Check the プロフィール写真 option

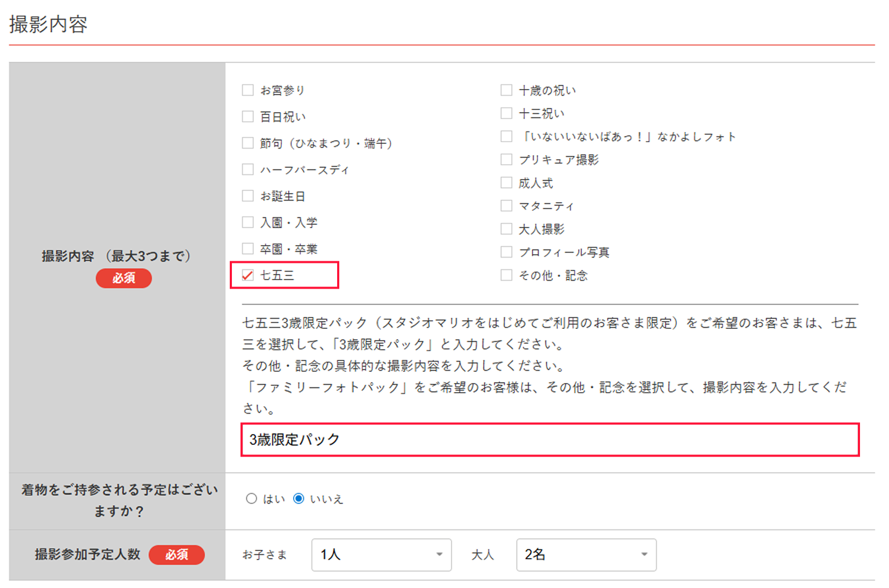tap(506, 251)
